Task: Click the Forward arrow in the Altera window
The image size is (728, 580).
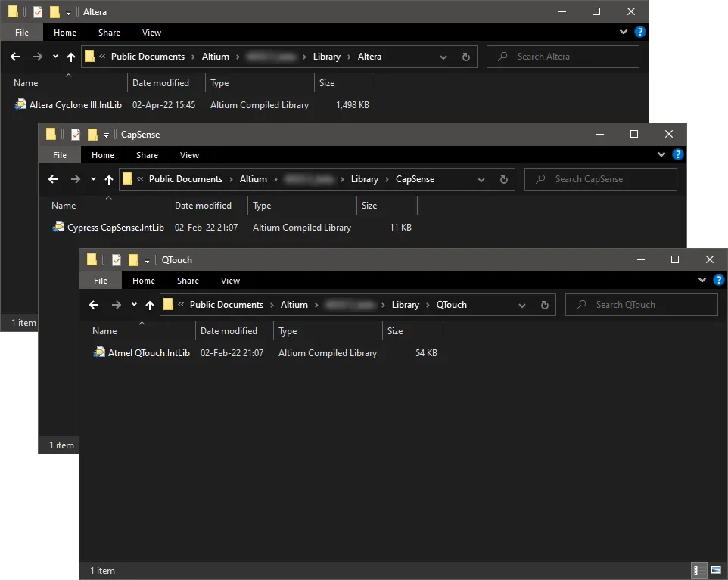Action: click(x=38, y=57)
